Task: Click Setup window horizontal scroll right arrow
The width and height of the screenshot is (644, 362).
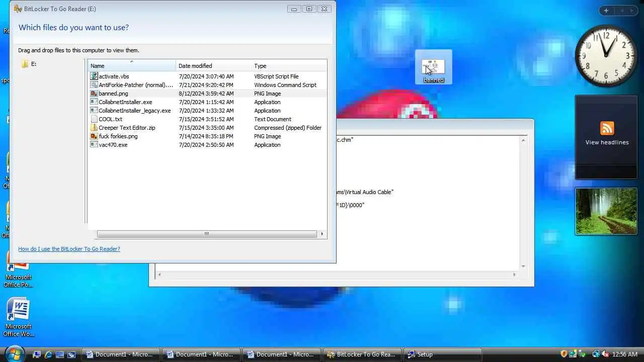Action: (514, 275)
